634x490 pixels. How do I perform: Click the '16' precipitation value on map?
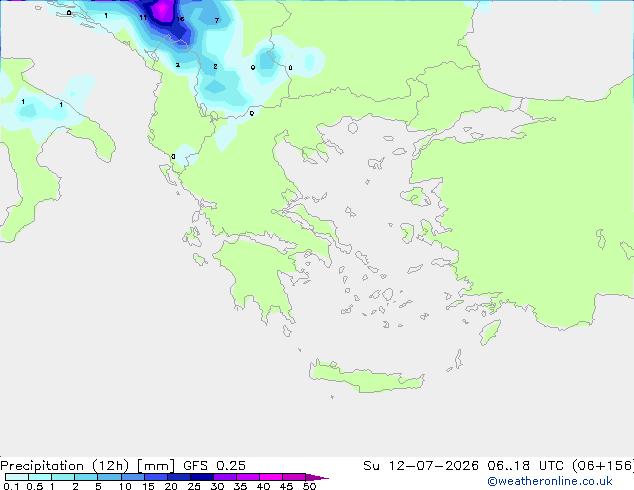[x=180, y=19]
